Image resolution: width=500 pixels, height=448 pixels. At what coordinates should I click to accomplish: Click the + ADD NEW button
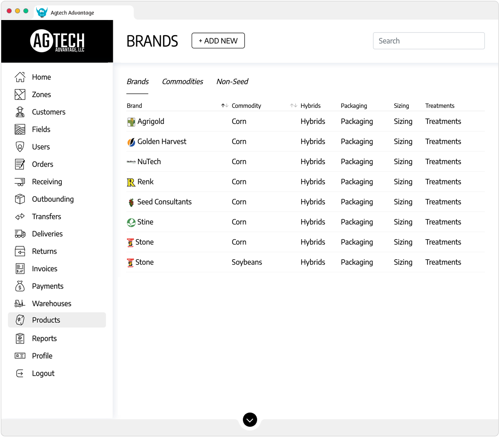(218, 41)
